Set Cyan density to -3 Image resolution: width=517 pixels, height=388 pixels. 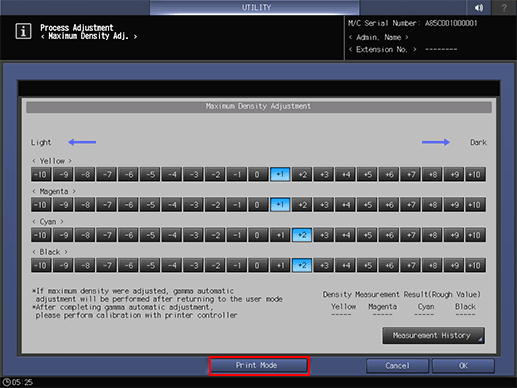pos(193,235)
